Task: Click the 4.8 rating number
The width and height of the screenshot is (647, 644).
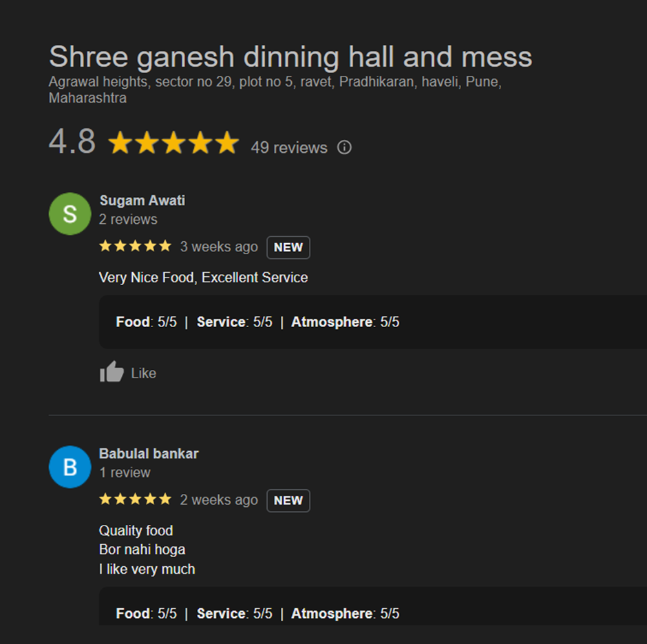Action: tap(72, 143)
